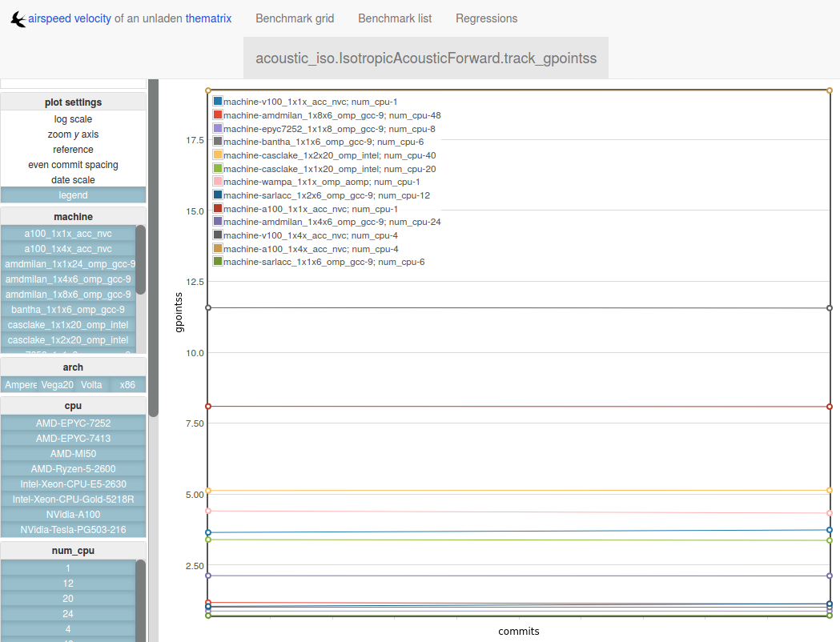Click legend swatch for machine-sarlacc_1x2x6_omp_gcc-9

pyautogui.click(x=218, y=195)
